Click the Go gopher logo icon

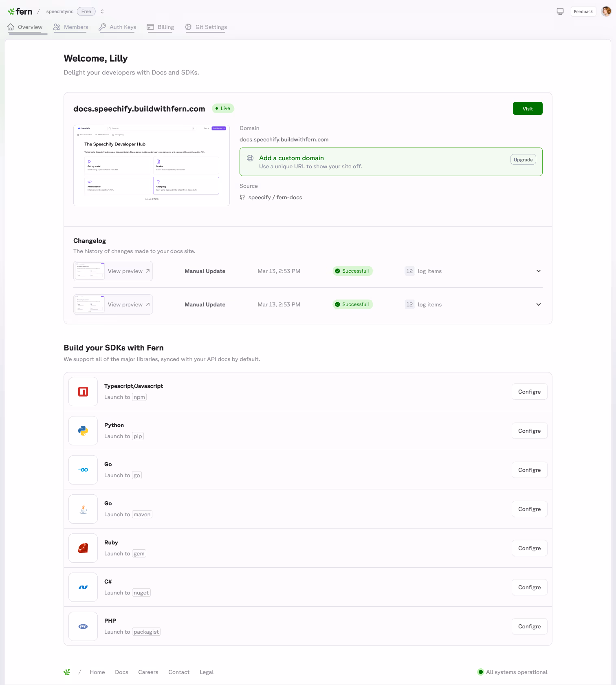coord(83,470)
